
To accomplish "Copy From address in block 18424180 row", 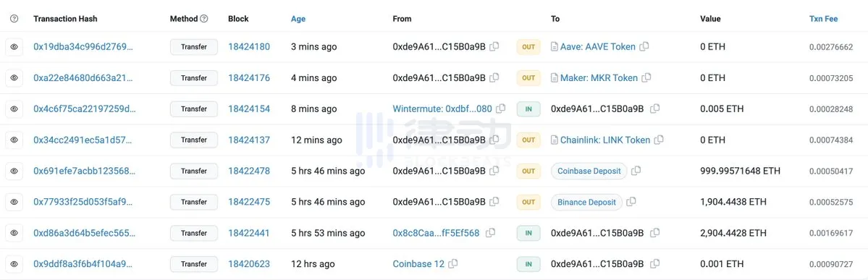I will pyautogui.click(x=494, y=46).
